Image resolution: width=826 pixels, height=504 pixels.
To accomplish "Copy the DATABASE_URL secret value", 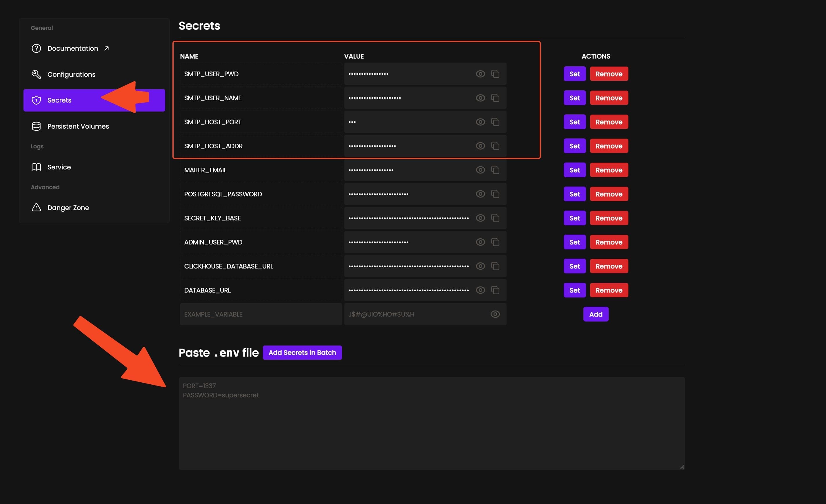I will pos(495,290).
